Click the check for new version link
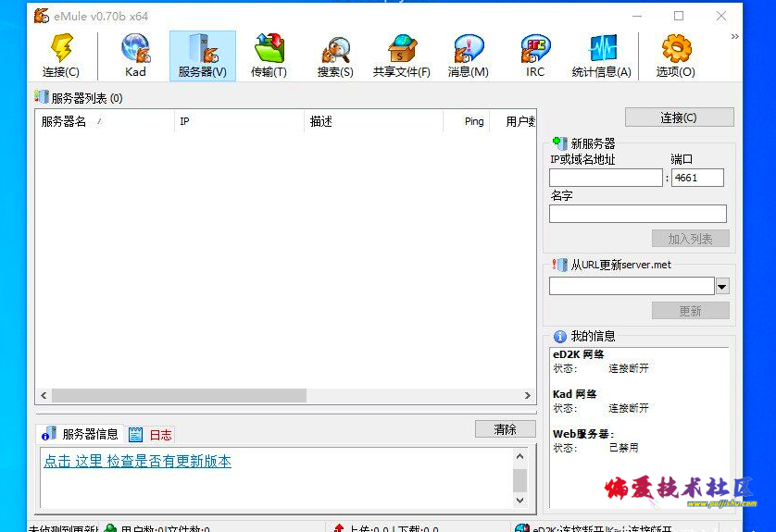The image size is (776, 532). click(138, 461)
